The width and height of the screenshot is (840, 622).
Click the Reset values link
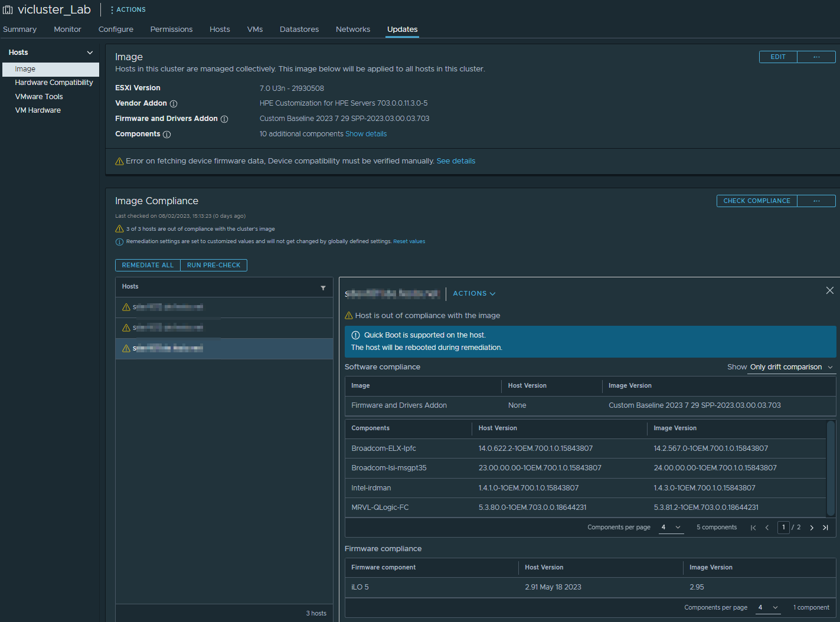pos(409,241)
